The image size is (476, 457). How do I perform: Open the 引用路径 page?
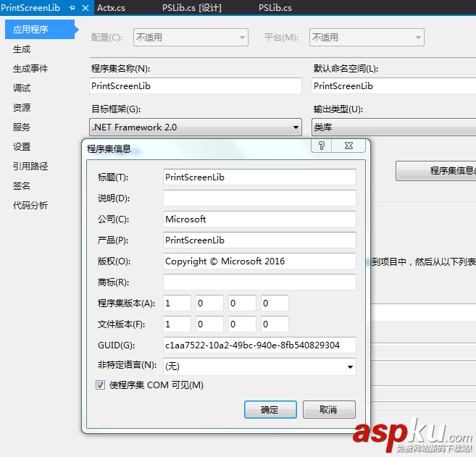(30, 166)
